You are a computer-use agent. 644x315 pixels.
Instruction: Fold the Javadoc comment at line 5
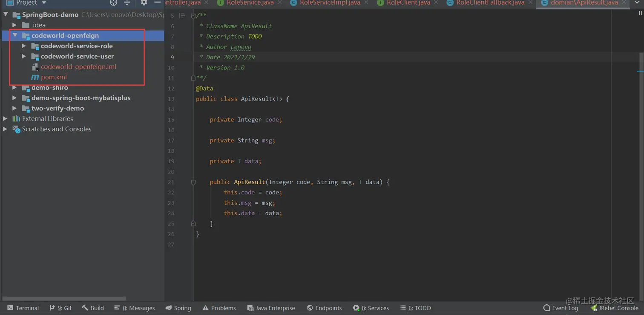(193, 16)
